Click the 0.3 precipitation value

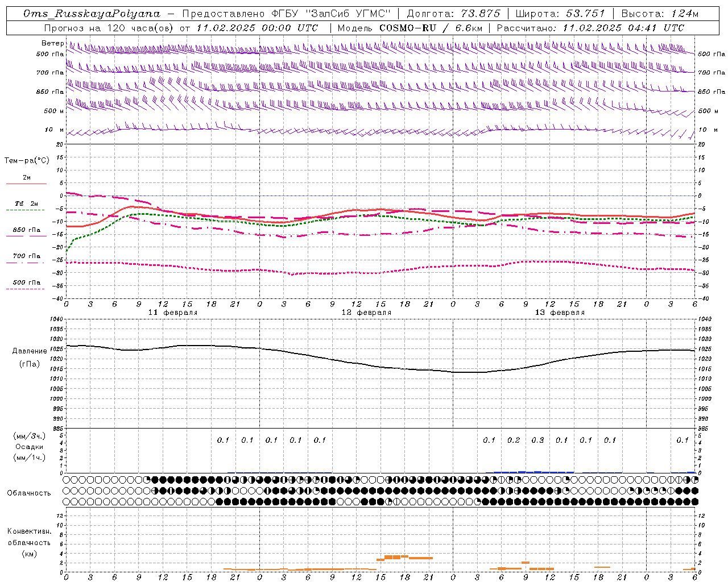coord(537,440)
